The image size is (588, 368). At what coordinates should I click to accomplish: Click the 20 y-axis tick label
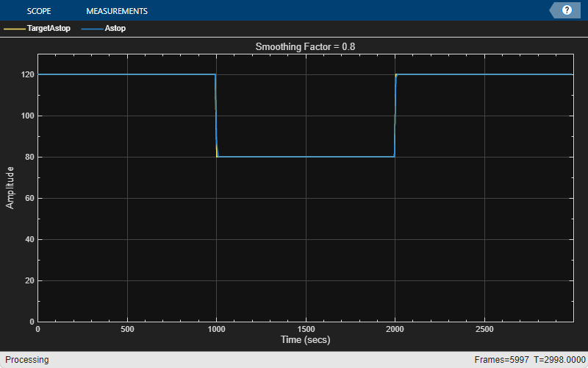pyautogui.click(x=29, y=280)
